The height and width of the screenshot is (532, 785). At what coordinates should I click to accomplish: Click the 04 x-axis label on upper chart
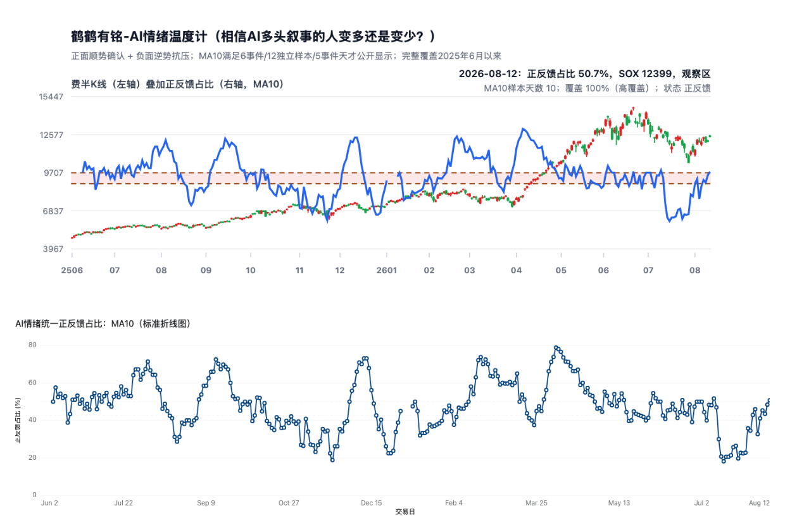(516, 270)
